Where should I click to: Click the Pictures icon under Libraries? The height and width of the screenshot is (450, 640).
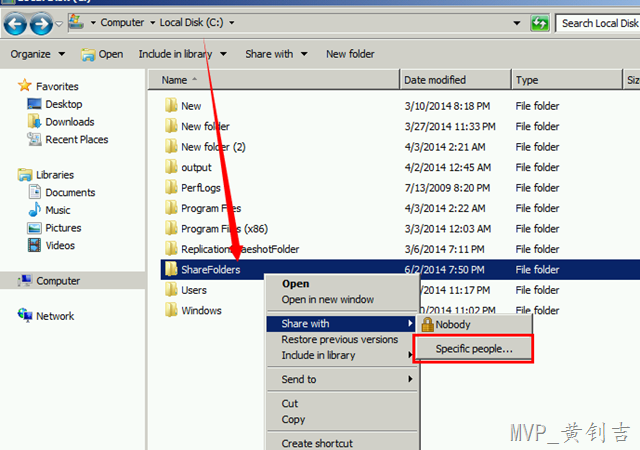34,227
